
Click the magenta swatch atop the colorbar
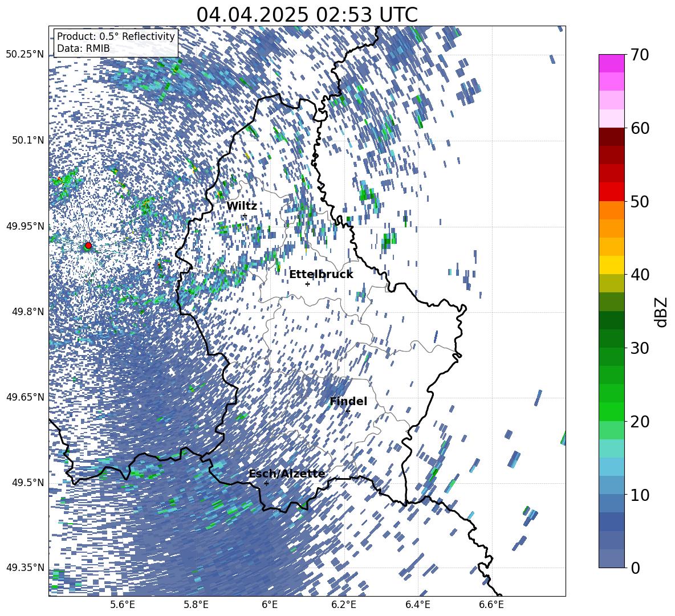click(611, 63)
